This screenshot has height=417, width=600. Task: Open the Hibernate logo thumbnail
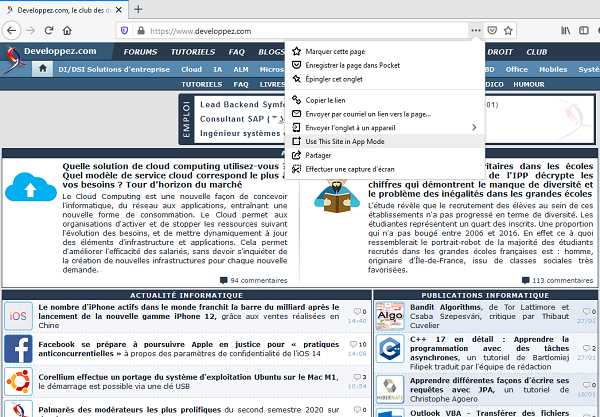(x=390, y=389)
